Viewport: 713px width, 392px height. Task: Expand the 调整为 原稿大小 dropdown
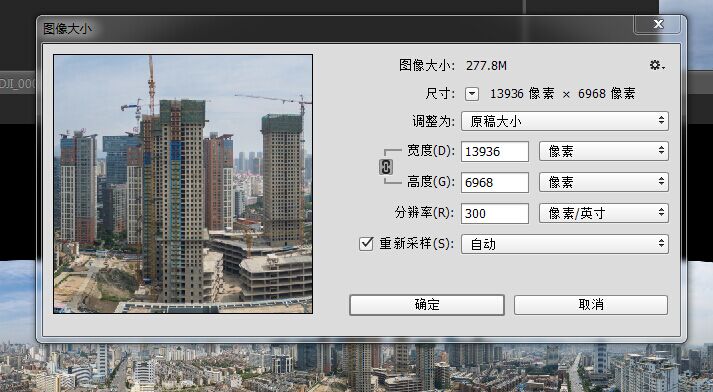click(565, 121)
